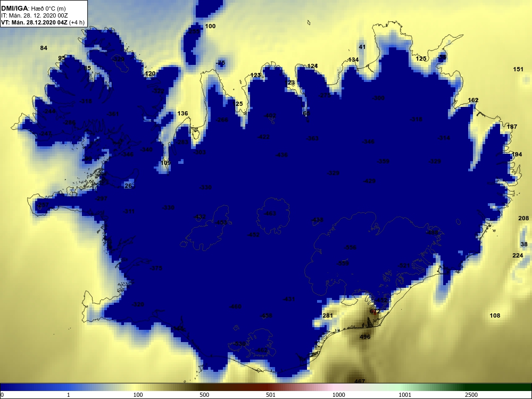
Task: Click the '-340' value on the map
Action: [146, 149]
